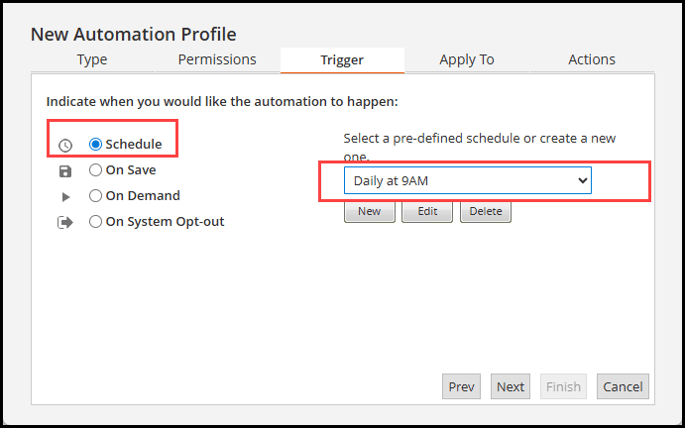Image resolution: width=685 pixels, height=428 pixels.
Task: Click the exit arrow System Opt-out icon
Action: (65, 223)
